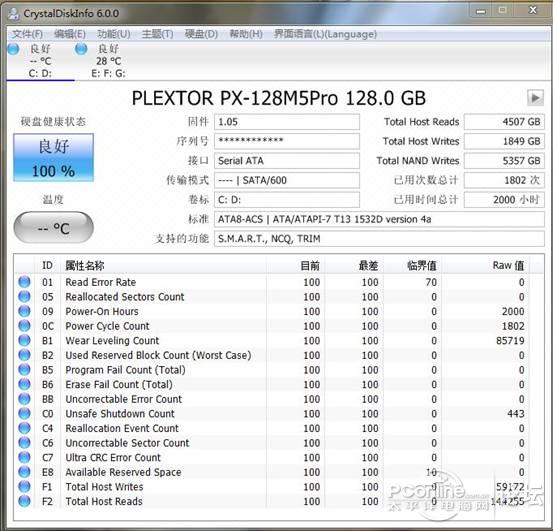
Task: Click status orb for Ultra CRC Error Count
Action: coord(24,457)
